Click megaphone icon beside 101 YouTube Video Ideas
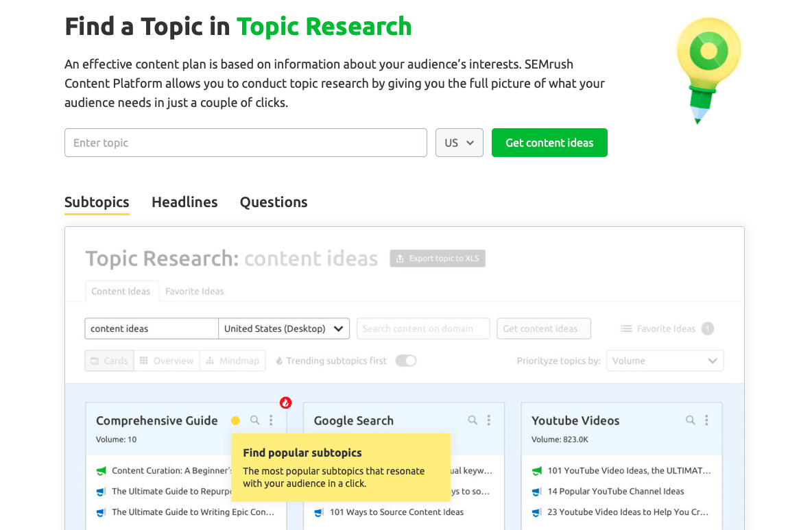This screenshot has width=812, height=530. pyautogui.click(x=537, y=471)
